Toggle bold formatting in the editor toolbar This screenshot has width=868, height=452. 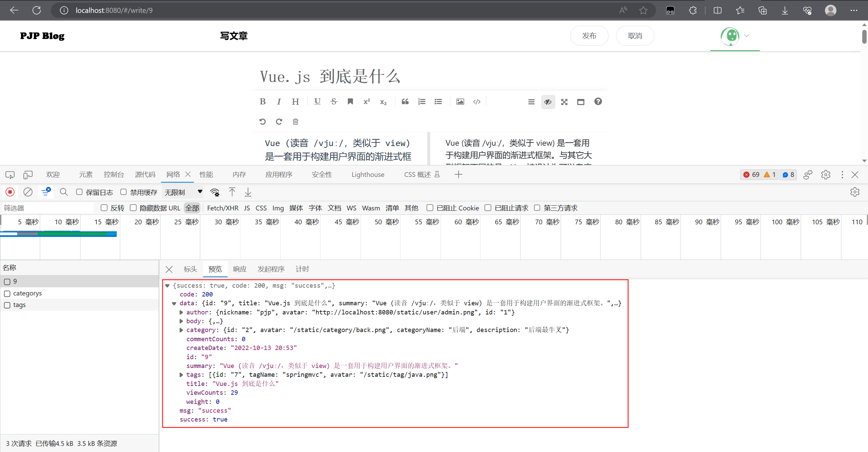pyautogui.click(x=262, y=101)
